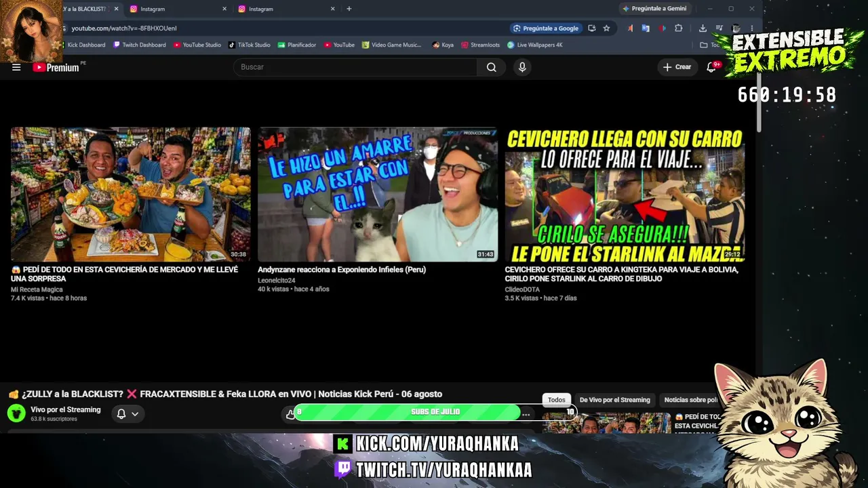Select the Todos filter chip
Viewport: 868px width, 488px height.
tap(557, 400)
